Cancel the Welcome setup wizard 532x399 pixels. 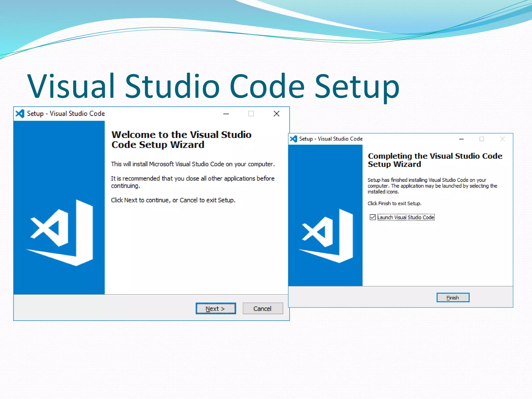point(263,308)
